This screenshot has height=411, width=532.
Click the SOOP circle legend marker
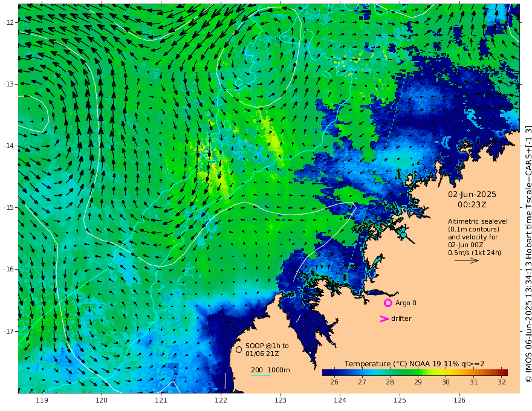click(x=239, y=349)
